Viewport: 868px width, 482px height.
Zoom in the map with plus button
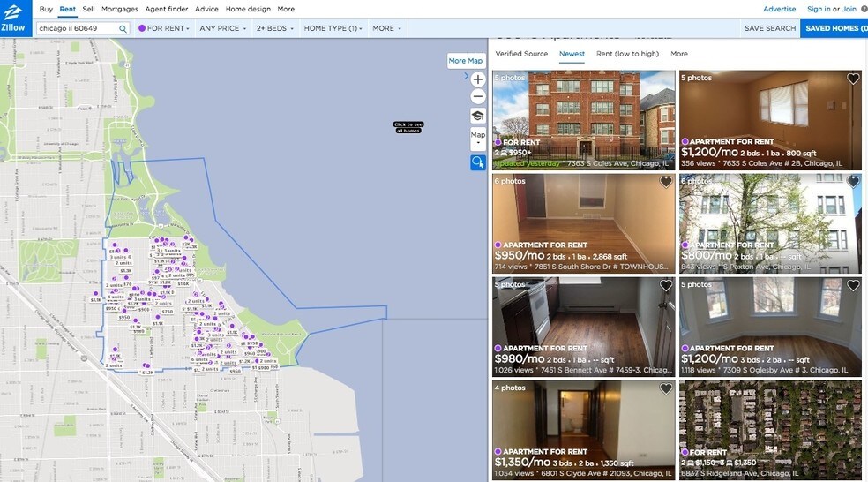click(x=478, y=79)
